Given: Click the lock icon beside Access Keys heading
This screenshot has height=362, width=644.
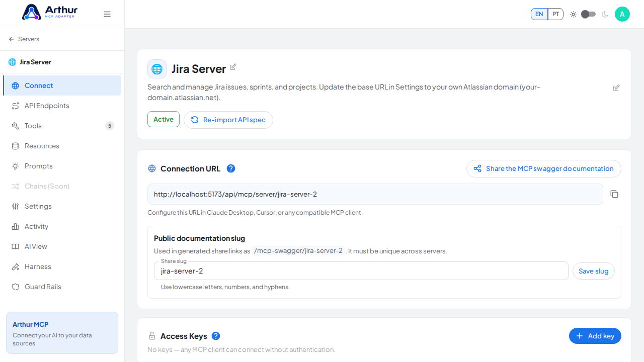Looking at the screenshot, I should pos(152,336).
